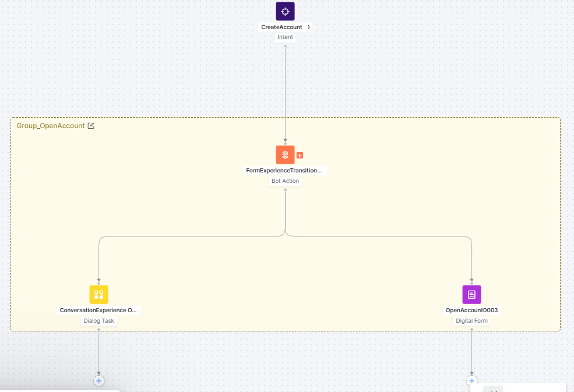The height and width of the screenshot is (392, 574).
Task: Click the FormExperienceTransition name label
Action: (x=285, y=170)
